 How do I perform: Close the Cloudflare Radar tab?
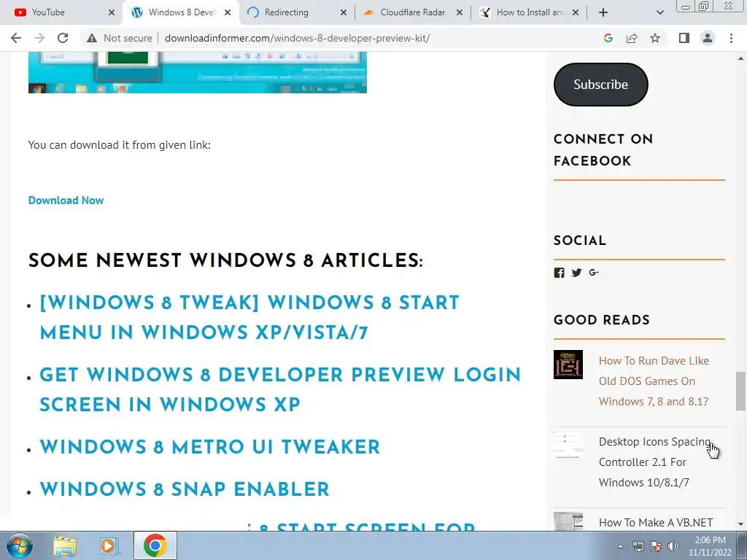[x=460, y=12]
